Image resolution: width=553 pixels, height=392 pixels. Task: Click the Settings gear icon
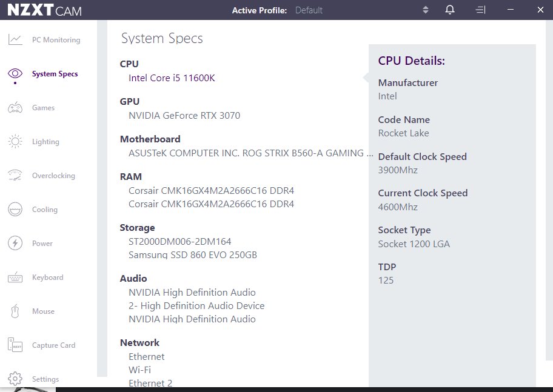point(15,379)
